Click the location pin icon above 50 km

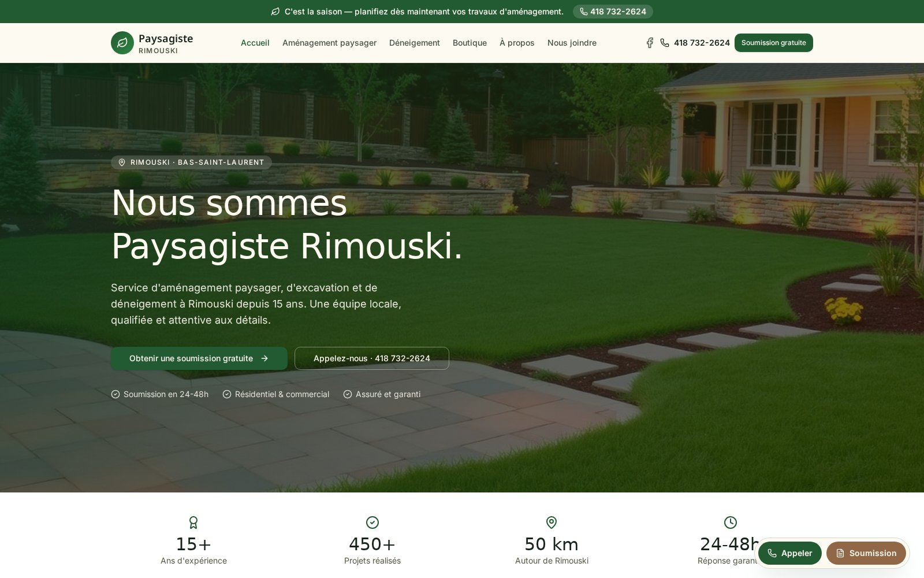(x=552, y=523)
